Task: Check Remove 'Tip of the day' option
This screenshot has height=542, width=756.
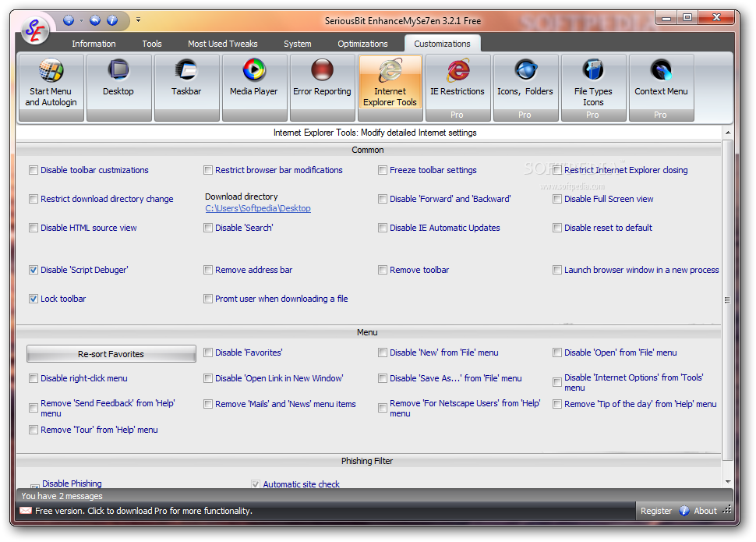Action: click(557, 404)
